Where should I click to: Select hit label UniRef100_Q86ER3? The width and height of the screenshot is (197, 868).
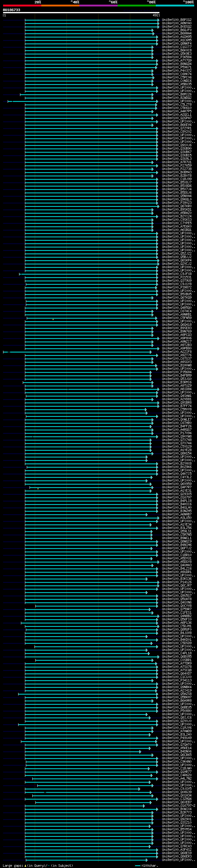tap(177, 856)
